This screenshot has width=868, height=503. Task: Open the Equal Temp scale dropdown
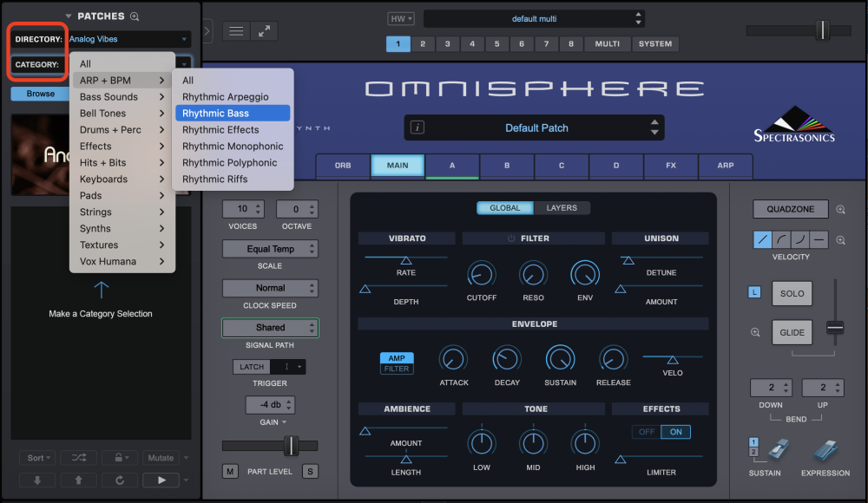click(x=270, y=249)
